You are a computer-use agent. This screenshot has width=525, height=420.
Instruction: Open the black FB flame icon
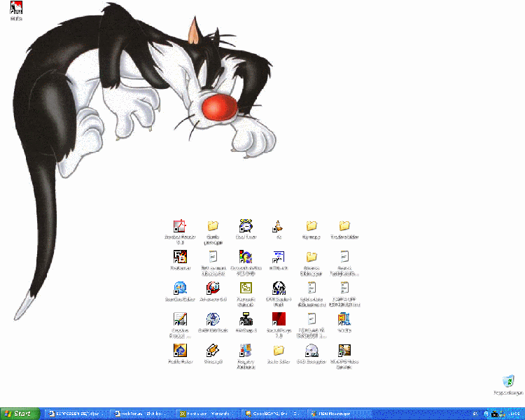click(180, 257)
